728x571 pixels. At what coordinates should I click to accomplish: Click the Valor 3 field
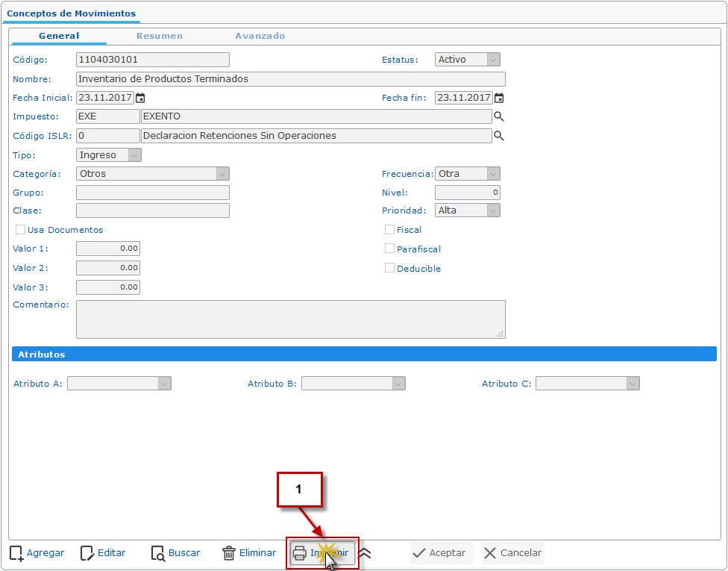click(x=107, y=287)
